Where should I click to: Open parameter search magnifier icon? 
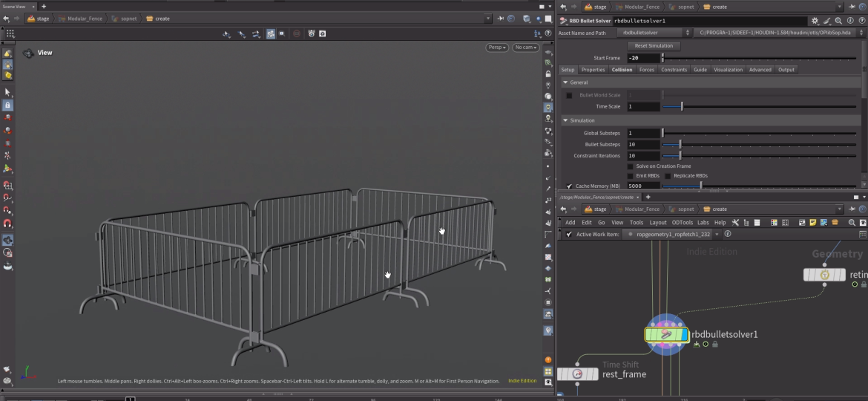point(838,22)
